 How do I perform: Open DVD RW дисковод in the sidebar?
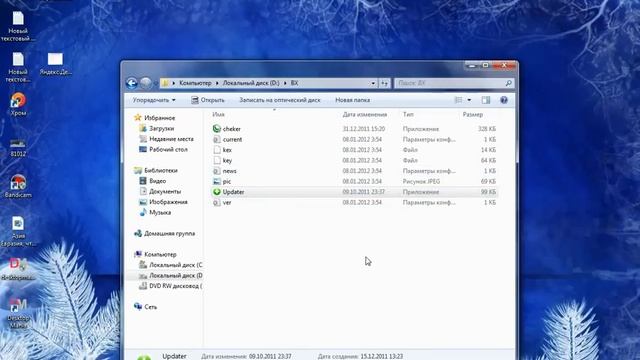click(x=176, y=286)
